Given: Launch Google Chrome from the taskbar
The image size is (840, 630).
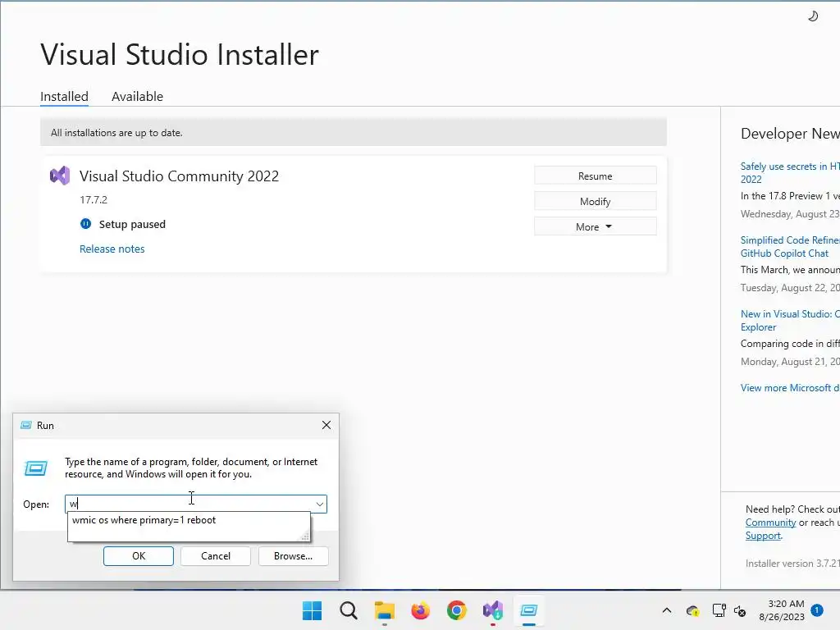Looking at the screenshot, I should coord(456,610).
